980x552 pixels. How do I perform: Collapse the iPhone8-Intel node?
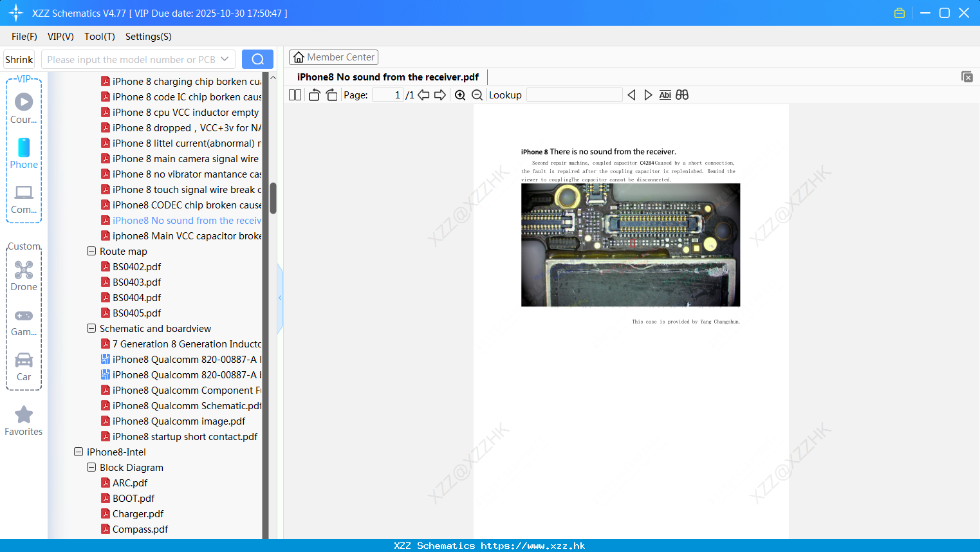tap(79, 452)
